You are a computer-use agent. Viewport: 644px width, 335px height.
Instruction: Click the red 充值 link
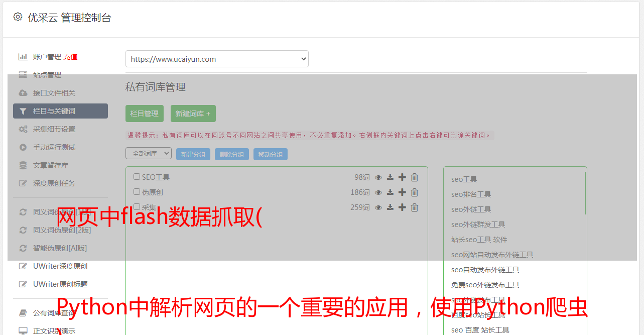(x=70, y=57)
